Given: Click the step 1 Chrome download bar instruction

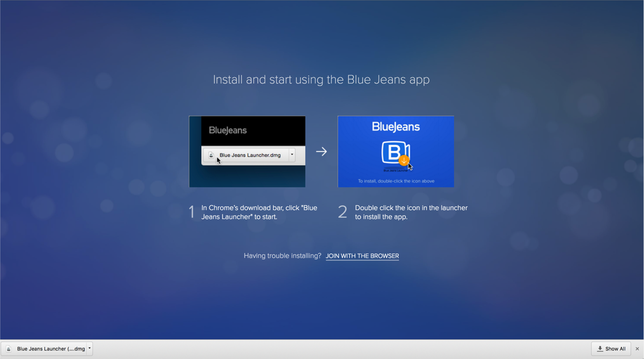Looking at the screenshot, I should (259, 212).
